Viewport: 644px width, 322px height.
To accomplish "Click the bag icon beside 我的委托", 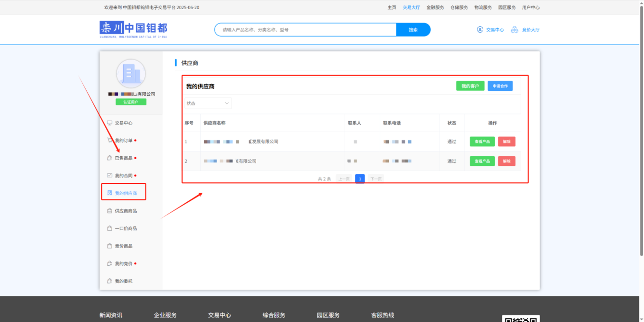I will pos(109,281).
